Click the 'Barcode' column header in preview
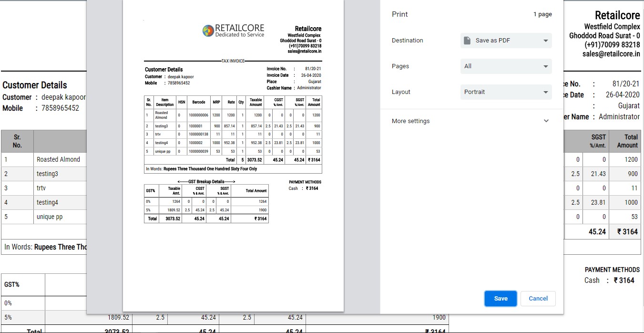The width and height of the screenshot is (644, 333). click(199, 102)
